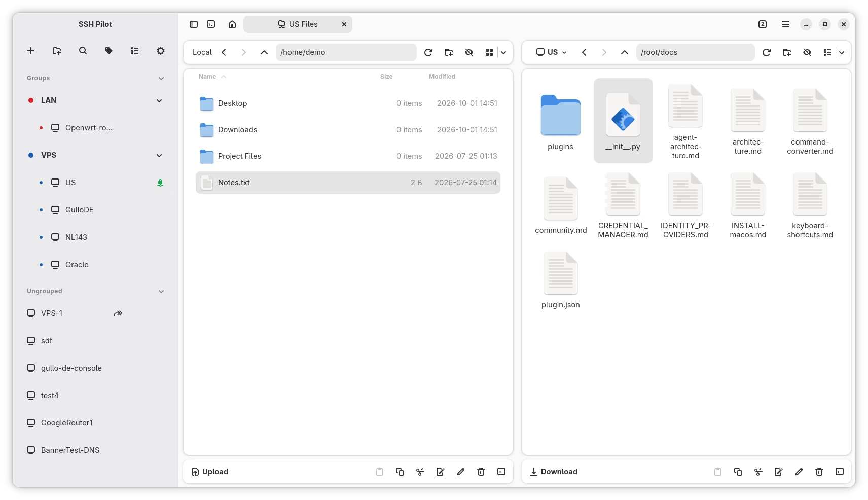Sort Local files by Modified column
The height and width of the screenshot is (500, 868).
click(x=442, y=77)
